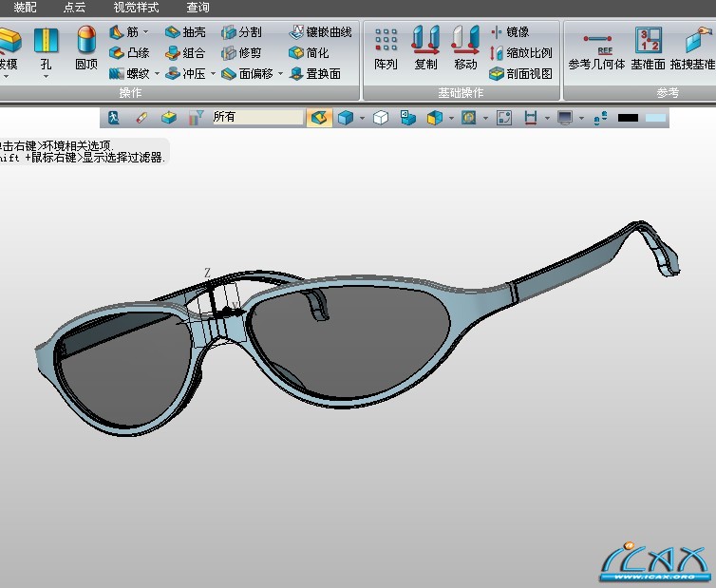Click the 置换面 (Replace face) button
This screenshot has width=716, height=588.
(x=315, y=74)
